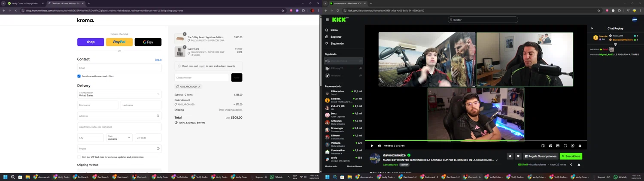Open the Kick user avatar menu
Image resolution: width=644 pixels, height=181 pixels.
coord(635,20)
